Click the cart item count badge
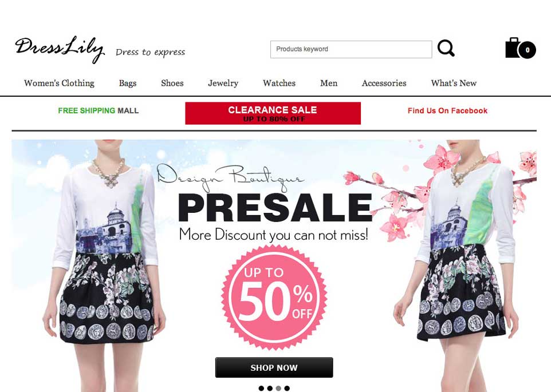The height and width of the screenshot is (392, 551). 527,50
